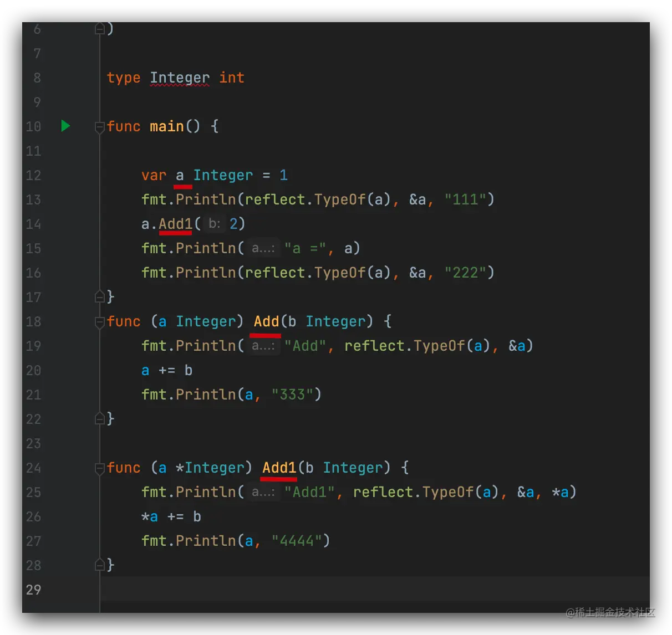Click 'a...:' parameter hint on line 25
Viewport: 672px width, 635px height.
point(263,492)
